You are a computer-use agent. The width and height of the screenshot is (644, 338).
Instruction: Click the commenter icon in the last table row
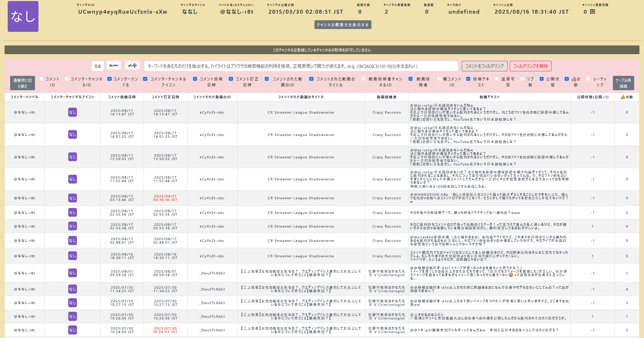(72, 330)
